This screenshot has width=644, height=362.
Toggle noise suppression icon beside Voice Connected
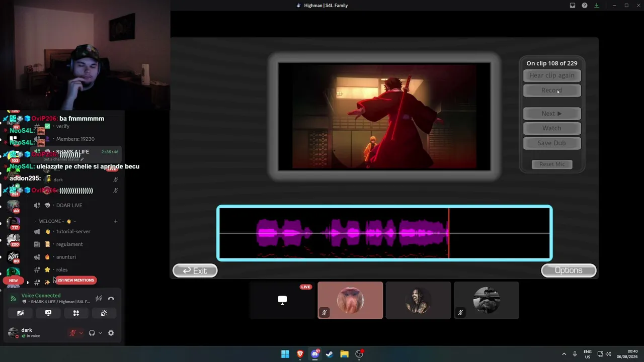click(99, 299)
